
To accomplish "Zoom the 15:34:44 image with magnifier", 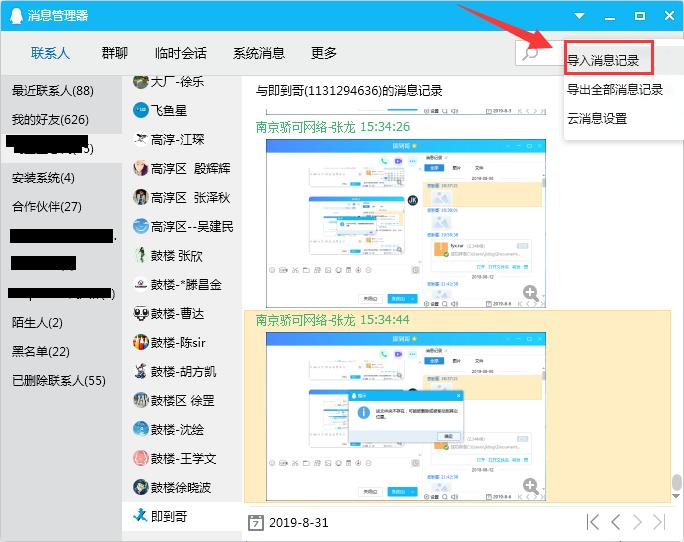I will tap(530, 485).
